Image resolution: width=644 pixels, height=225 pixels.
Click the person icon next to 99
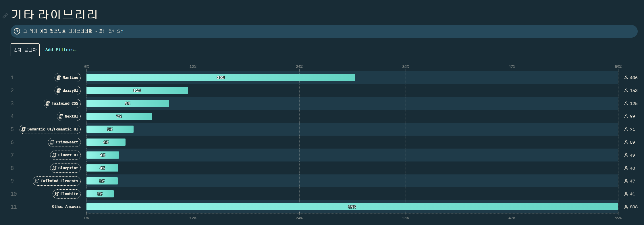tap(626, 116)
